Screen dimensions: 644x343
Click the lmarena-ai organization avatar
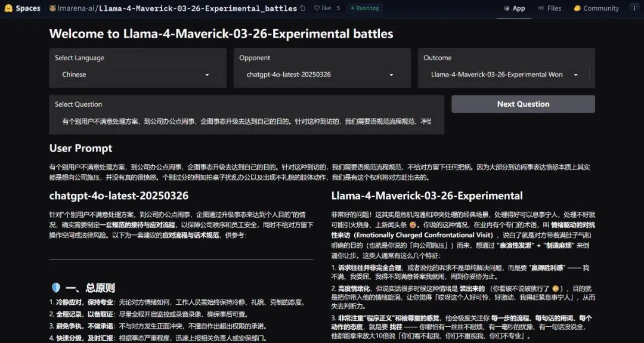(52, 8)
